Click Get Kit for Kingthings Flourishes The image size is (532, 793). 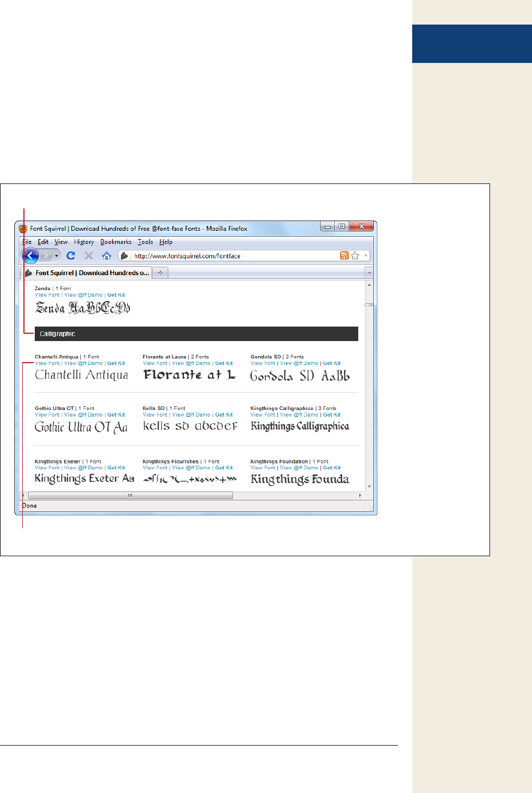pos(224,468)
